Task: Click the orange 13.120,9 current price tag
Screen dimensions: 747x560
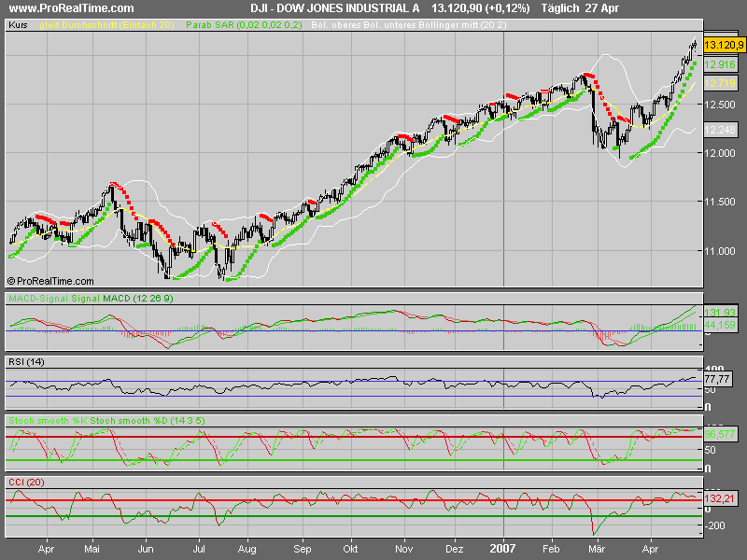Action: [724, 45]
